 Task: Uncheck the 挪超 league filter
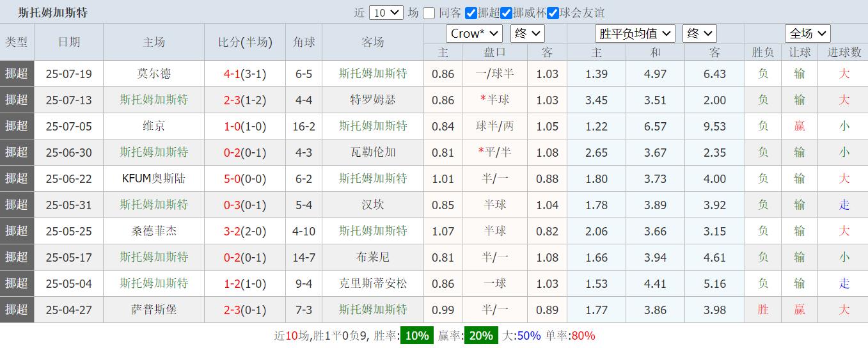[x=471, y=13]
